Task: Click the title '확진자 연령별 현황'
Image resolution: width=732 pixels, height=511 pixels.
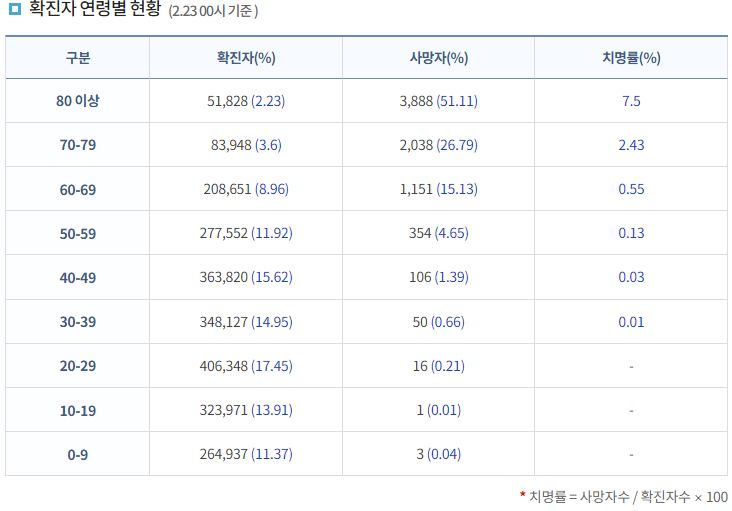Action: [x=95, y=8]
